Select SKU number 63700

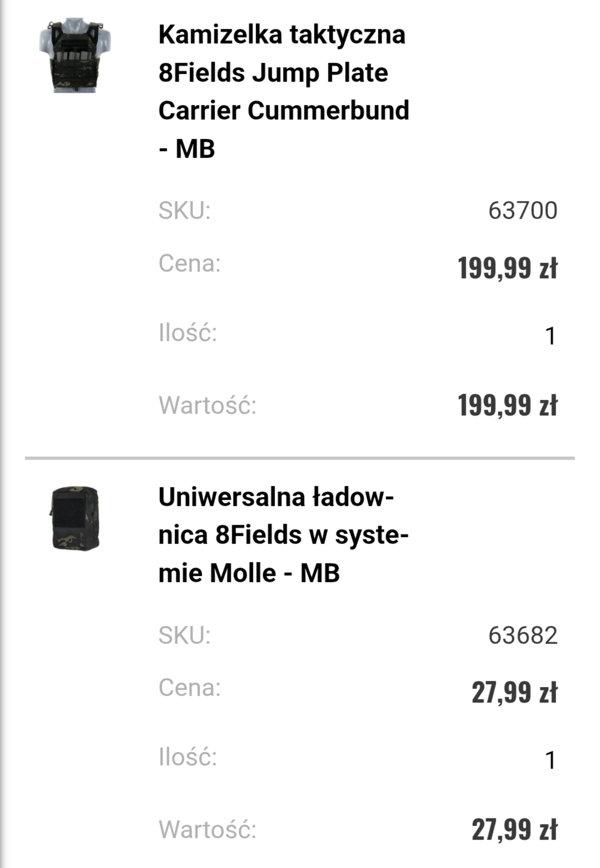[x=522, y=210]
